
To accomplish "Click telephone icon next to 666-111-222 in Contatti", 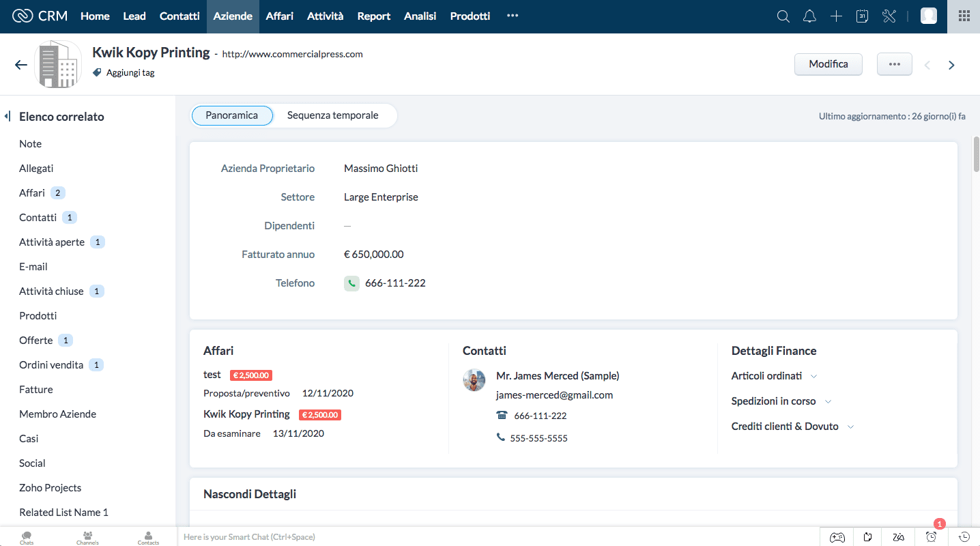I will pos(502,416).
